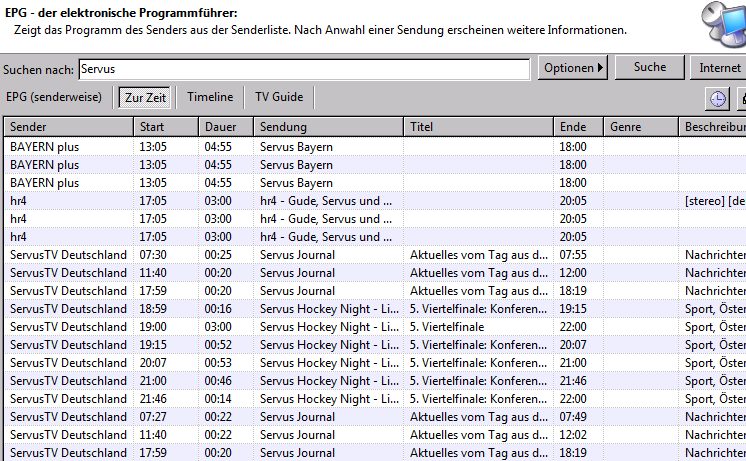The image size is (746, 461).
Task: Sort by the Genre column header
Action: (x=641, y=127)
